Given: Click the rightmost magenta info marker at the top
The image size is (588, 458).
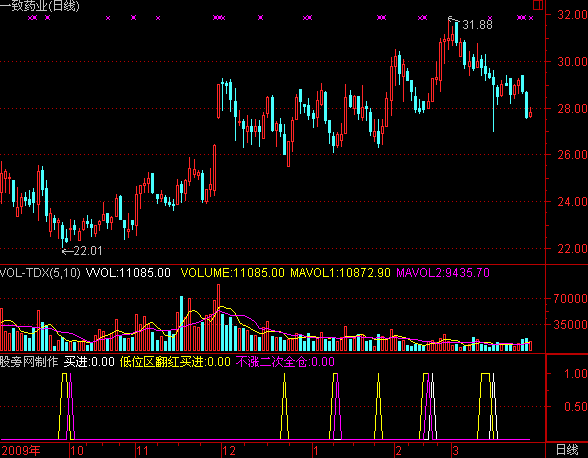Looking at the screenshot, I should 531,18.
